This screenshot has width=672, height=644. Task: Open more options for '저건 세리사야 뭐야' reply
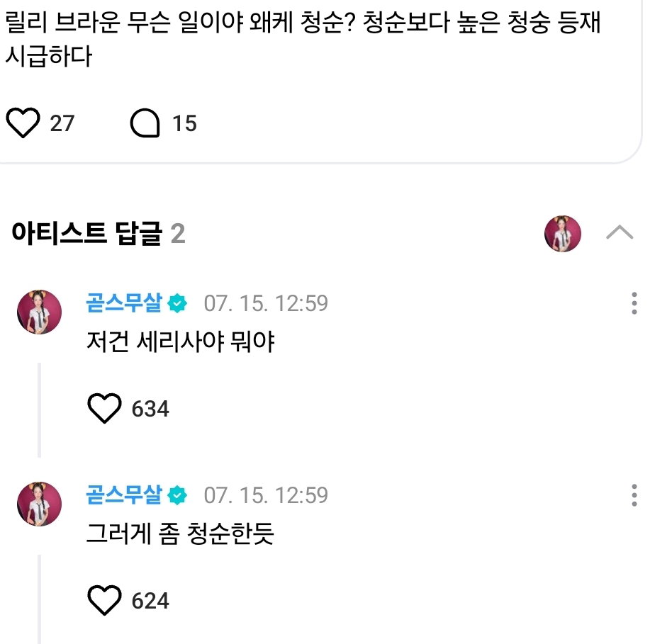[634, 303]
